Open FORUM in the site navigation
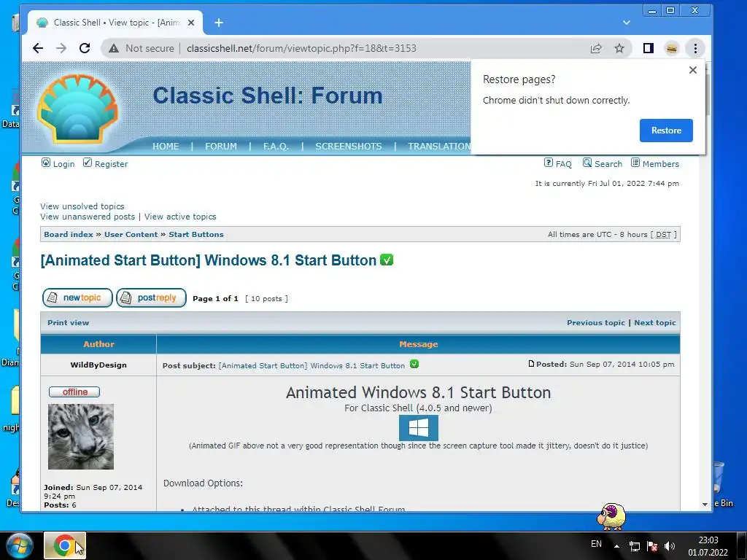The width and height of the screenshot is (747, 560). pos(221,146)
